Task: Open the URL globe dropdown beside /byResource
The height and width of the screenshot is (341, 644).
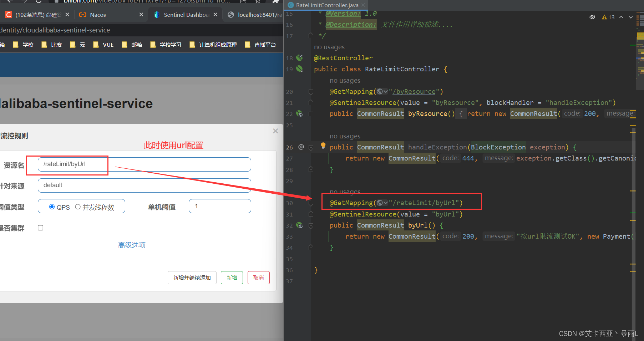Action: (382, 92)
